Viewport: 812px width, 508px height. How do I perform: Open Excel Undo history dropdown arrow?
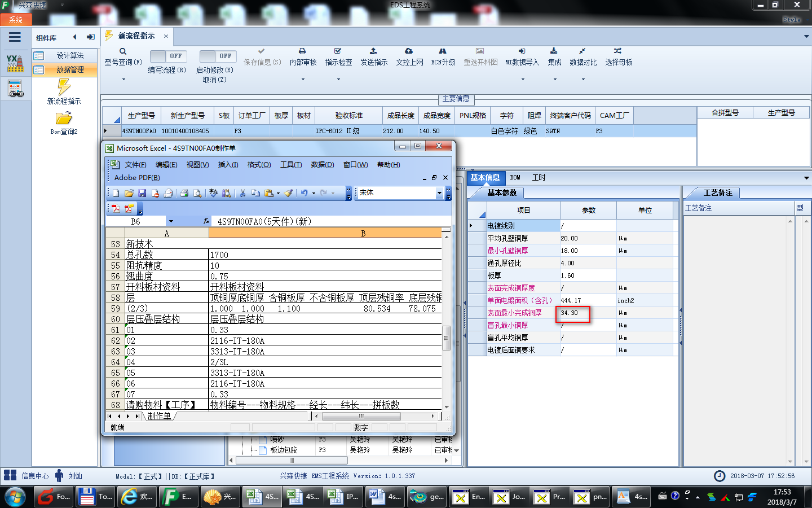coord(314,193)
